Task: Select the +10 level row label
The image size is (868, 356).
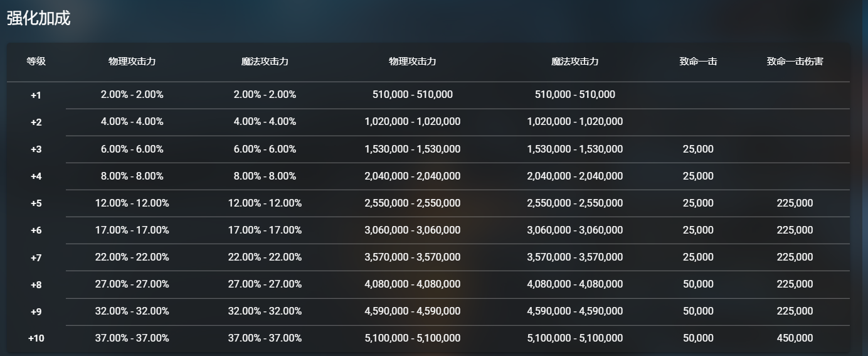Action: tap(36, 338)
